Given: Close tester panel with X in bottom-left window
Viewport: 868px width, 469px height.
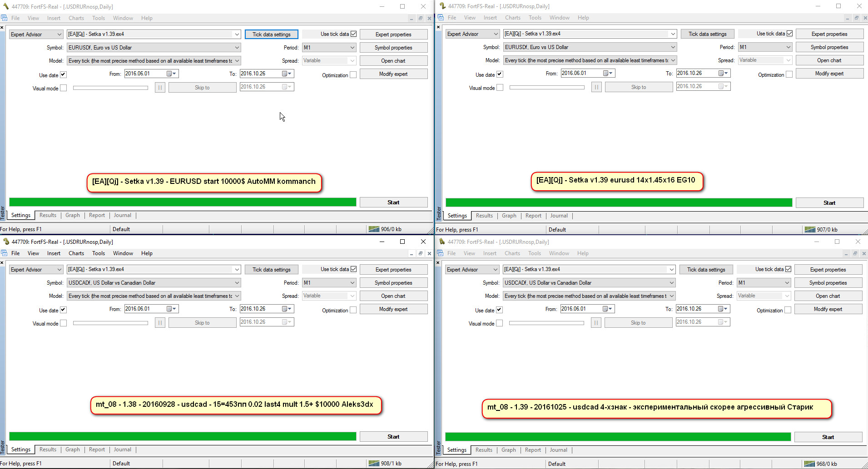Looking at the screenshot, I should point(2,263).
